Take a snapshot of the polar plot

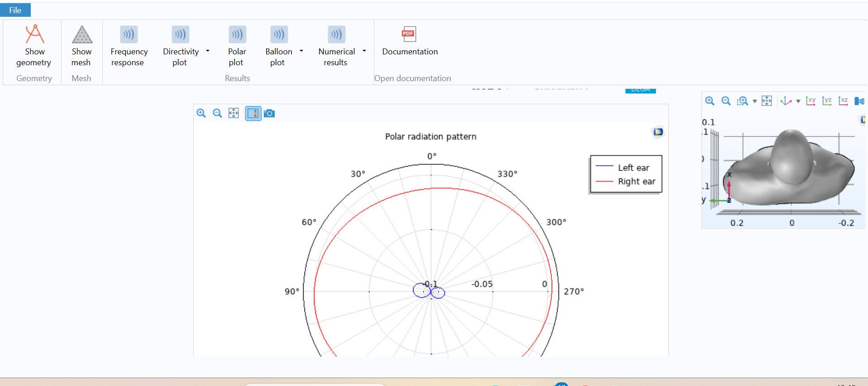269,113
